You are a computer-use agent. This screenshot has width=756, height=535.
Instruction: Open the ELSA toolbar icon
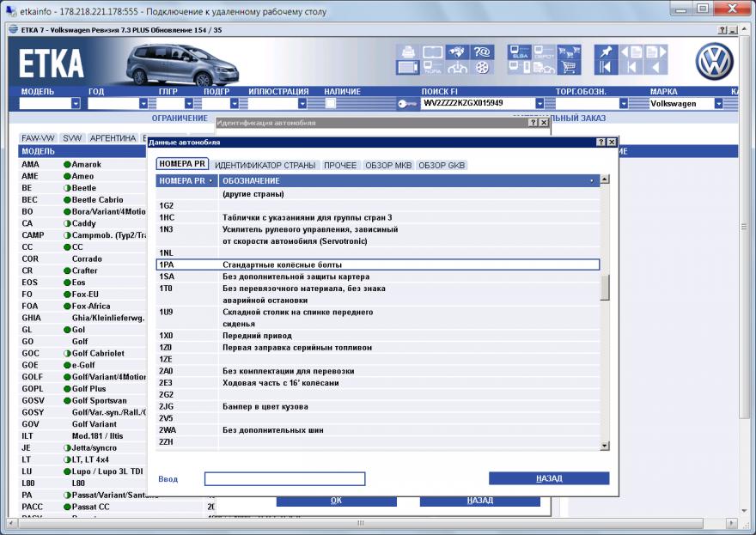point(520,52)
